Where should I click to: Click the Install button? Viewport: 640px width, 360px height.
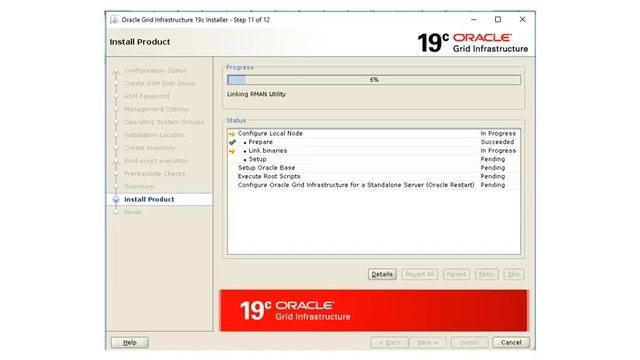(x=469, y=342)
